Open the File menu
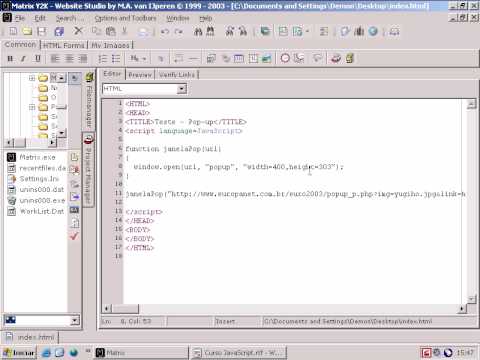The image size is (480, 360). click(20, 18)
